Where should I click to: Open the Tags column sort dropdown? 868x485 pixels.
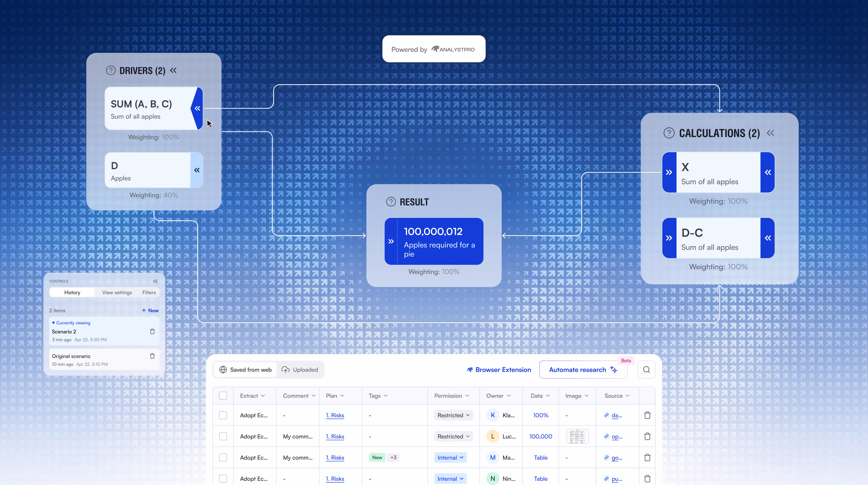point(386,396)
